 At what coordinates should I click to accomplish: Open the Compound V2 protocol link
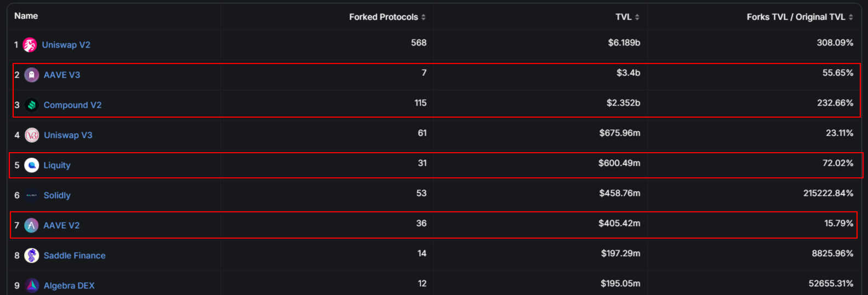72,105
